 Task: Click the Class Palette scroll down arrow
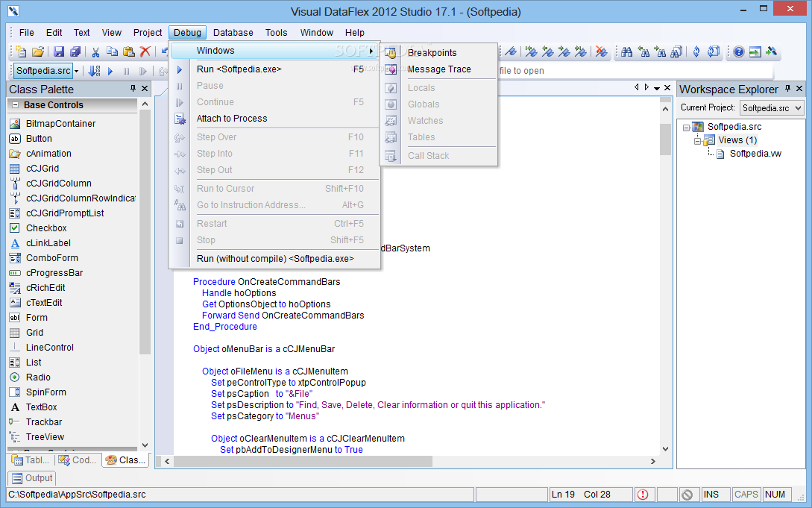[145, 445]
